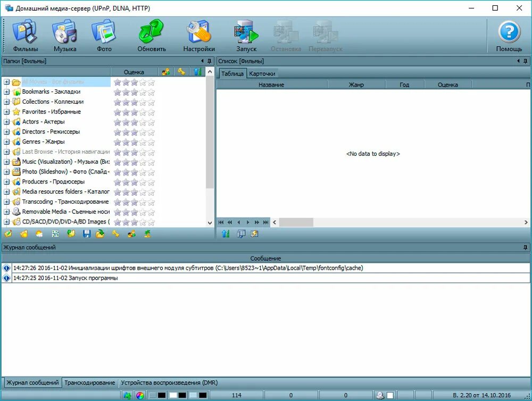
Task: Switch to the Карточки tab
Action: [262, 73]
